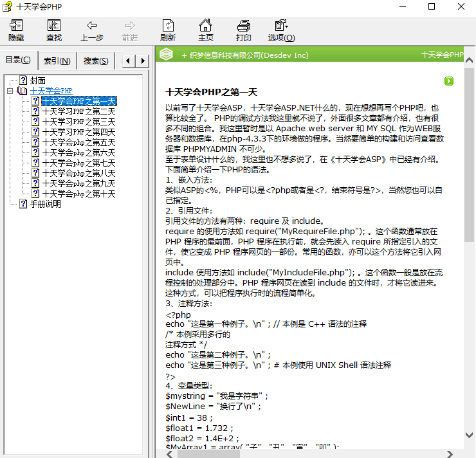476x458 pixels.
Task: Click the Find (查找) toolbar icon
Action: 54,30
